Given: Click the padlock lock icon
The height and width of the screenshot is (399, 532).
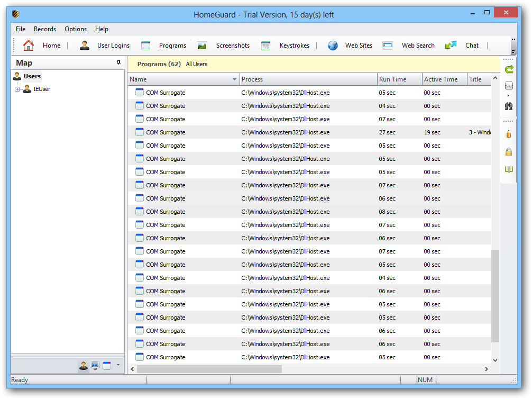Looking at the screenshot, I should pyautogui.click(x=509, y=151).
